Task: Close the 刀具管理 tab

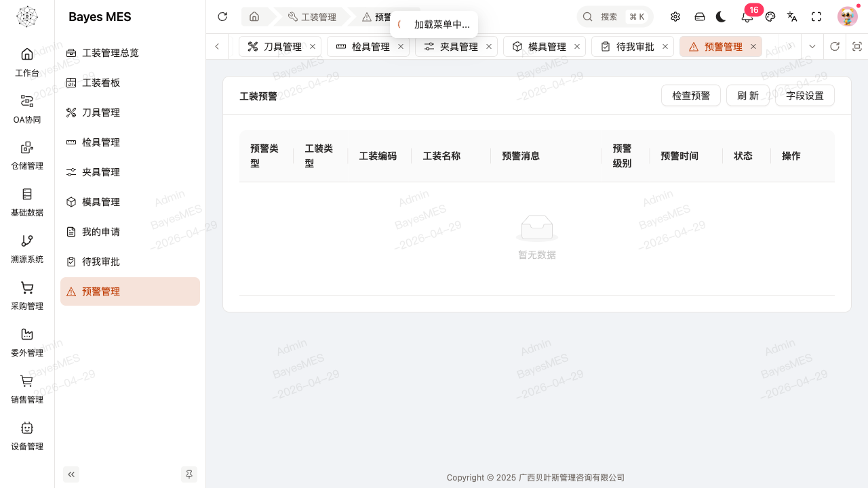Action: [x=313, y=47]
